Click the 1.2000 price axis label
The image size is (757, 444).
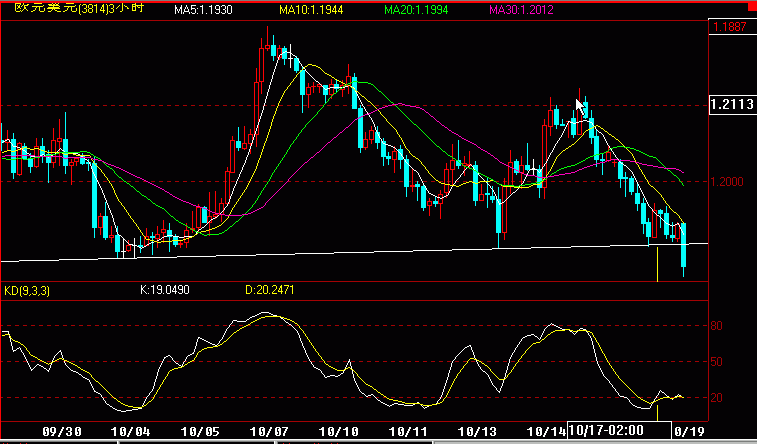727,181
